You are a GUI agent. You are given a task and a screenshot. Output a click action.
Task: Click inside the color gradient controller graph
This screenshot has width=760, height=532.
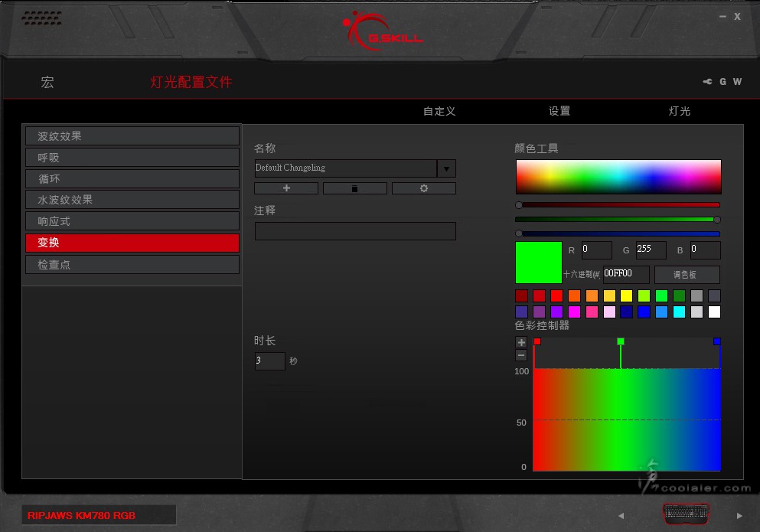coord(627,419)
